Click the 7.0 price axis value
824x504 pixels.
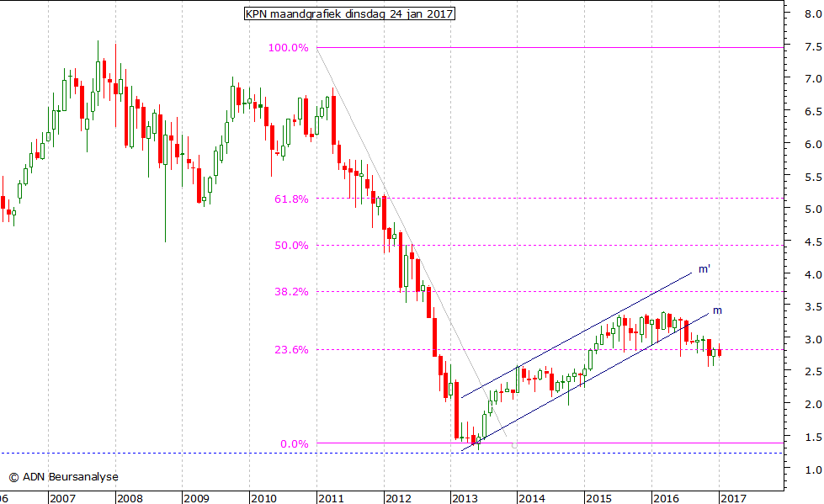[813, 79]
